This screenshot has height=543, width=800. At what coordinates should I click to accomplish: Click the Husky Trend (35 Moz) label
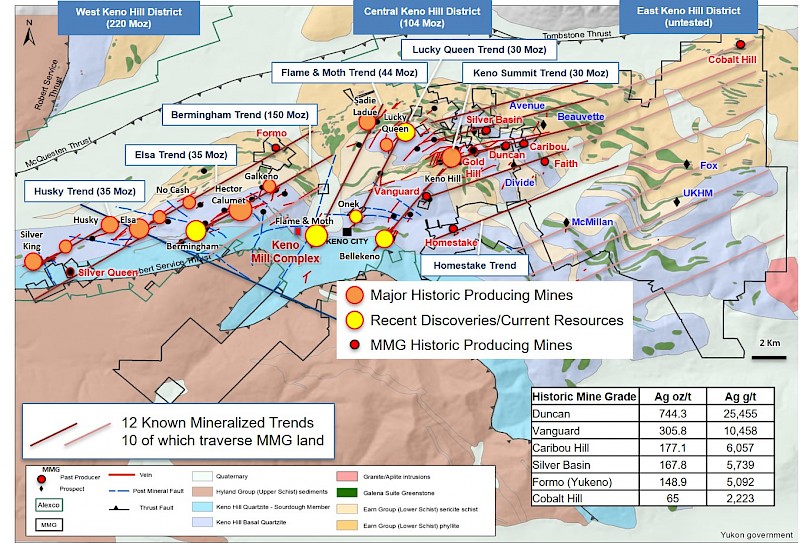pyautogui.click(x=81, y=190)
